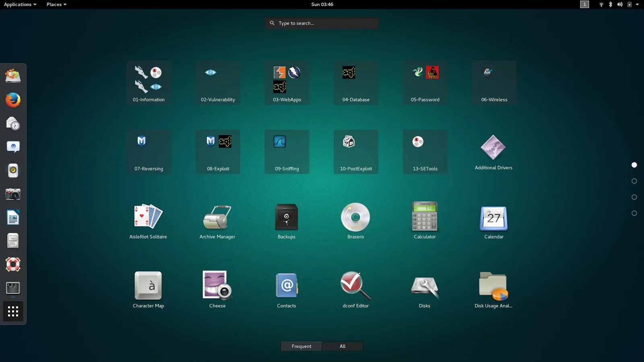Open the 05-Password app folder

coord(425,83)
